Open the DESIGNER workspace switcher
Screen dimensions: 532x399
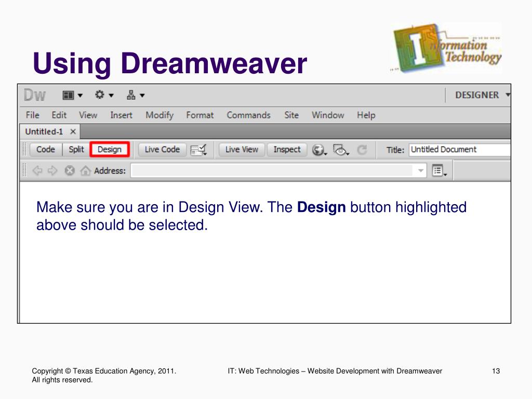(482, 95)
